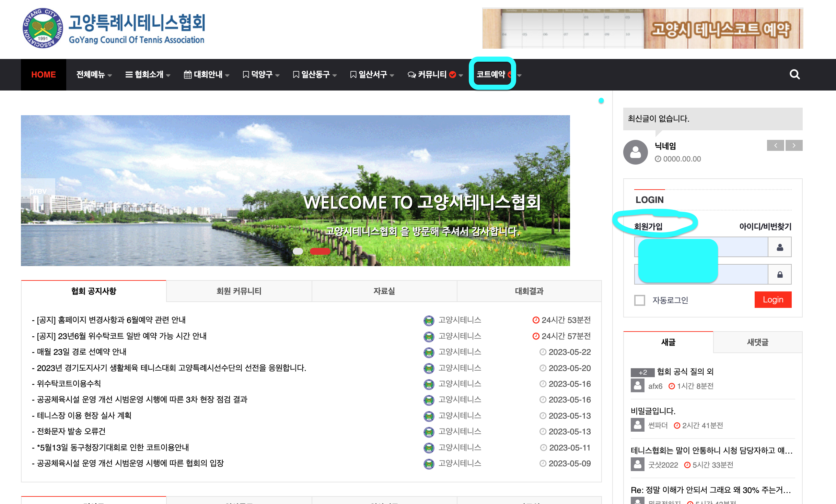Screen dimensions: 836x504
Task: Click the lock icon in password field
Action: tap(780, 275)
